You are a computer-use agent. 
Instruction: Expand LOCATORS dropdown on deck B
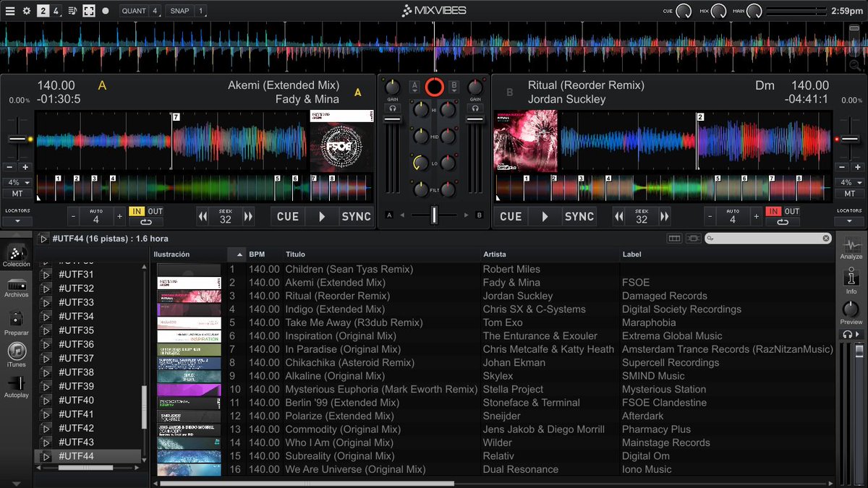pyautogui.click(x=849, y=220)
